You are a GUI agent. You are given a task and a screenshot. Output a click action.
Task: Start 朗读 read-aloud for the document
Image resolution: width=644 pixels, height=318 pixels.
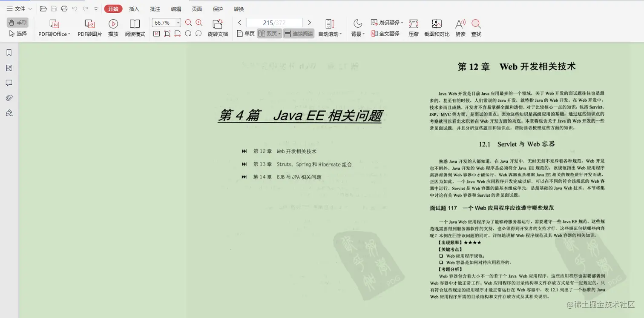tap(460, 27)
